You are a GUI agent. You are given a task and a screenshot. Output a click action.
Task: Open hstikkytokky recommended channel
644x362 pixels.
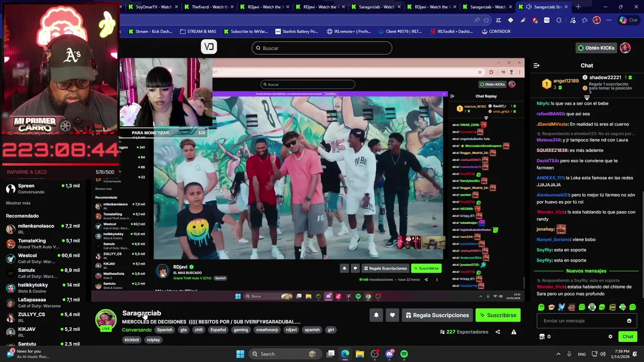[x=42, y=288]
